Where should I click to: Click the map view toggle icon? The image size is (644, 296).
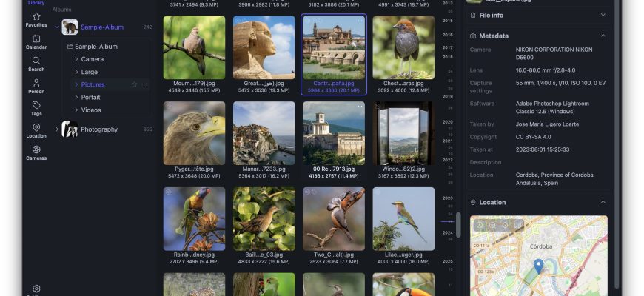pos(518,225)
